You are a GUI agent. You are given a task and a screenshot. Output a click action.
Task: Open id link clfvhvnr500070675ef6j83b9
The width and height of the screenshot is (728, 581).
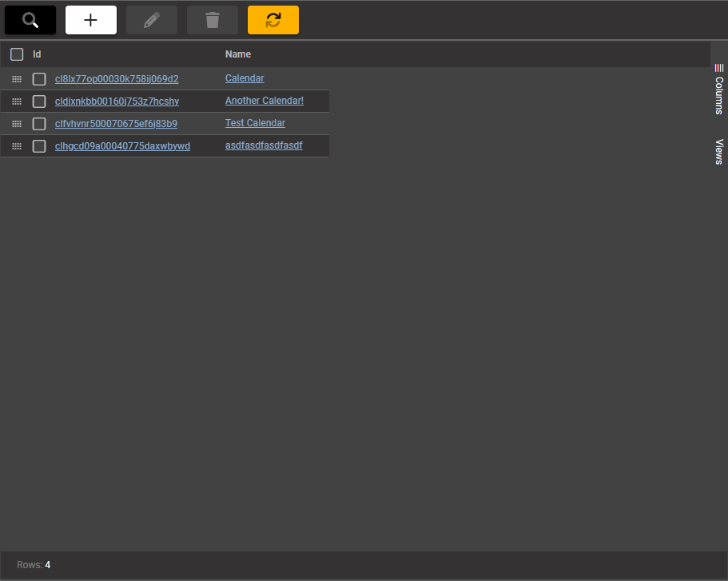click(x=116, y=124)
